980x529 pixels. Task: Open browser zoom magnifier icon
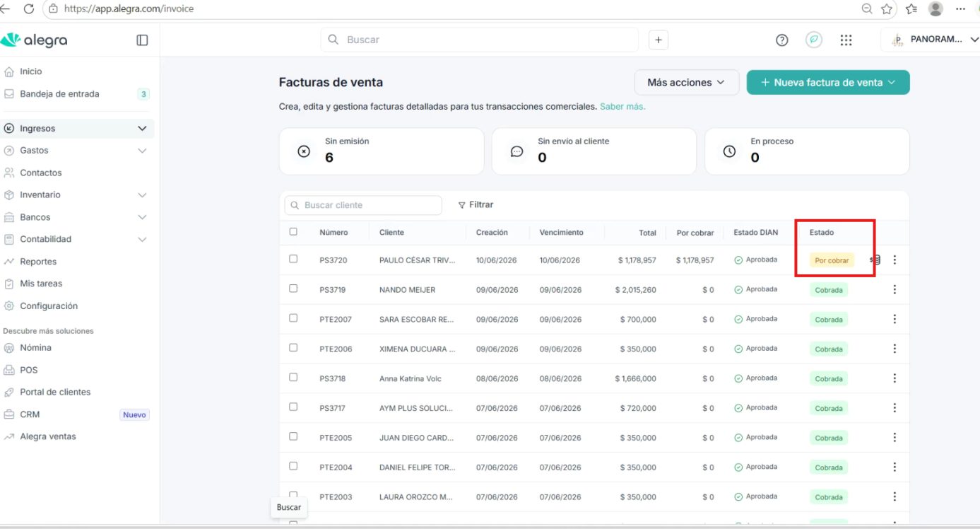[867, 8]
